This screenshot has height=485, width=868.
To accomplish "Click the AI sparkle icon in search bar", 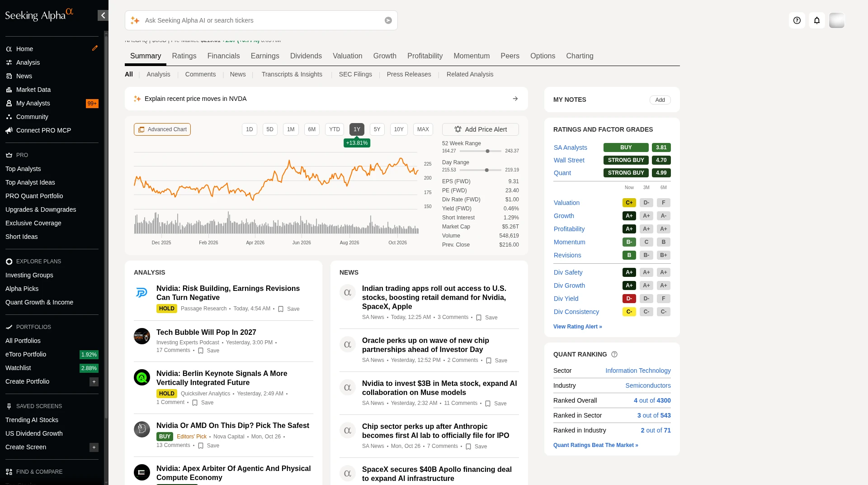I will pyautogui.click(x=135, y=20).
